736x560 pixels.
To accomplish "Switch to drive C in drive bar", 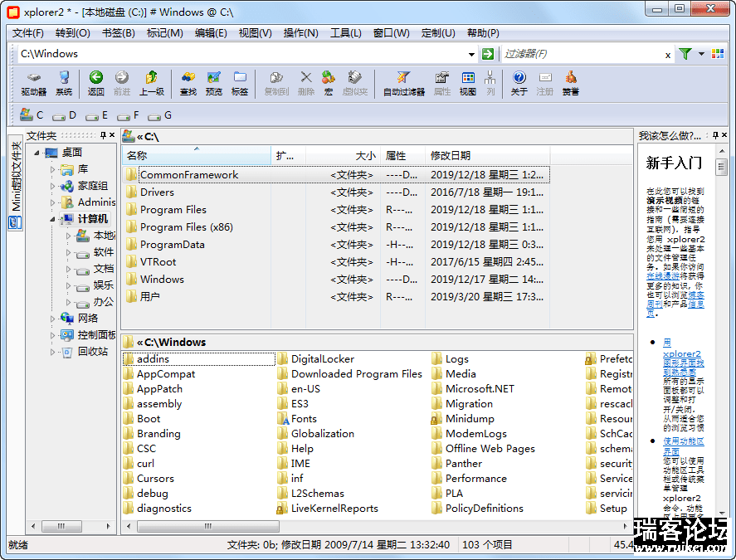I will (32, 115).
